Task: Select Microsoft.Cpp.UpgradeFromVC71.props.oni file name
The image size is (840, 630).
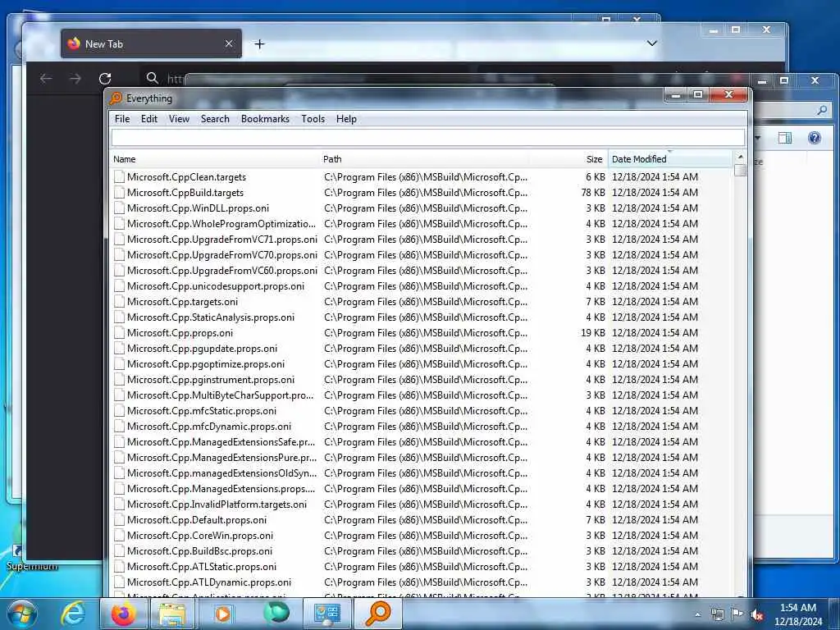Action: coord(221,240)
